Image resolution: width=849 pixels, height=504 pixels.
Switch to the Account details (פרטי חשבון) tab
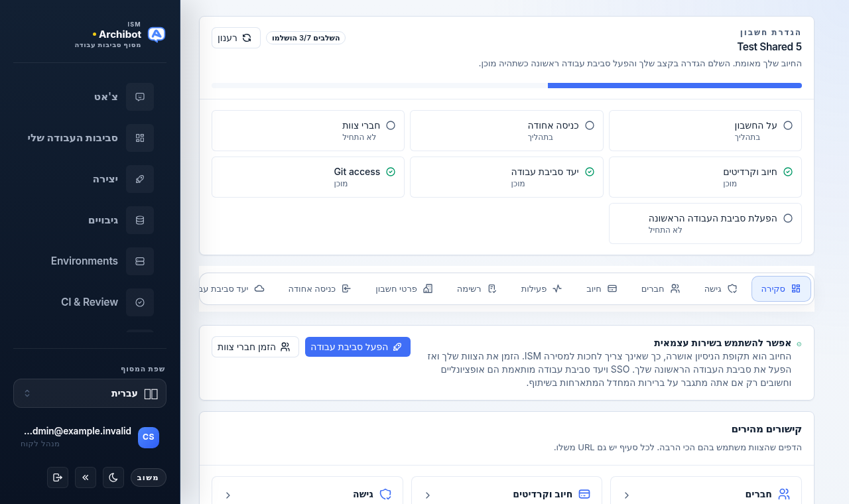click(x=405, y=288)
